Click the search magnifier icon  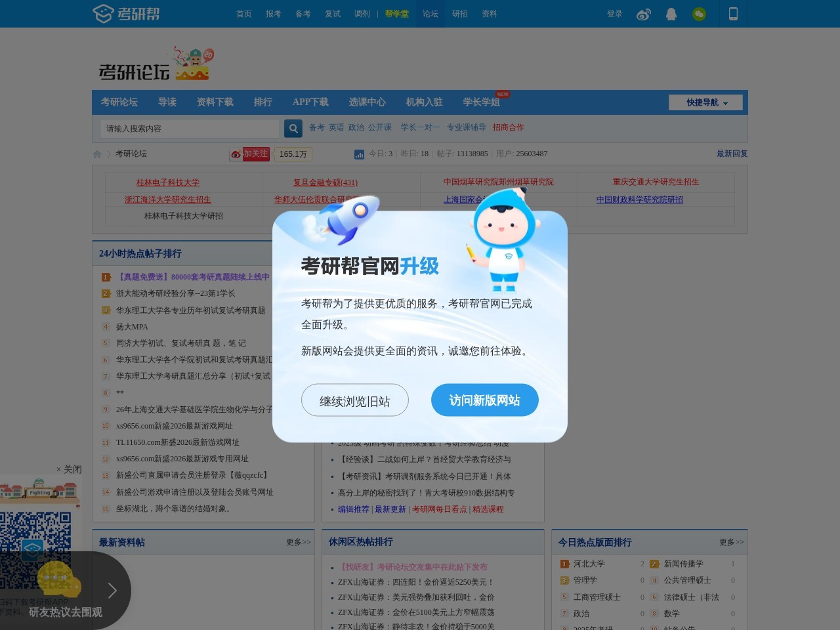(293, 128)
